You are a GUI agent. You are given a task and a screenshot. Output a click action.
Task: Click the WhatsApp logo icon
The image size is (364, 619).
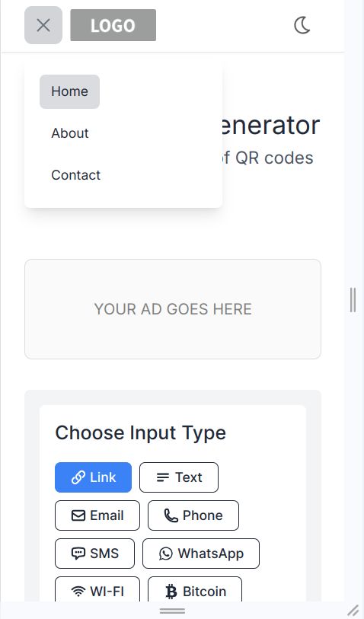coord(166,554)
